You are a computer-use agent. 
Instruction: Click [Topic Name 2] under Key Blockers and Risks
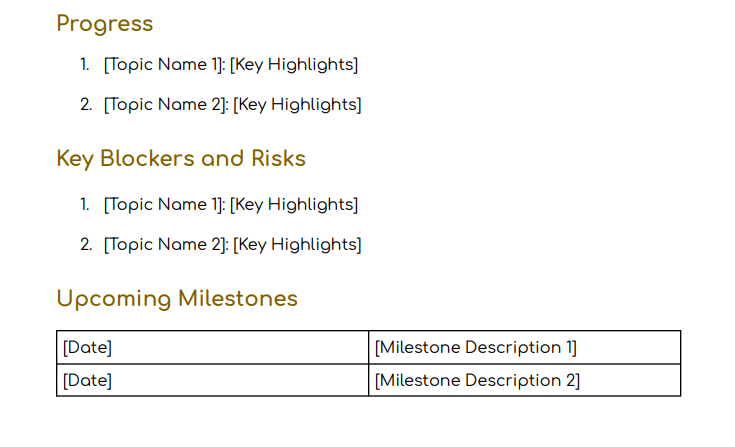[166, 245]
